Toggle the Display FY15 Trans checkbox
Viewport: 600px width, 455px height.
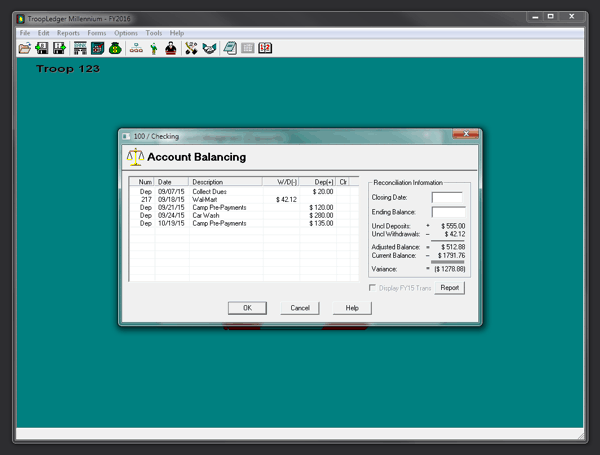372,287
